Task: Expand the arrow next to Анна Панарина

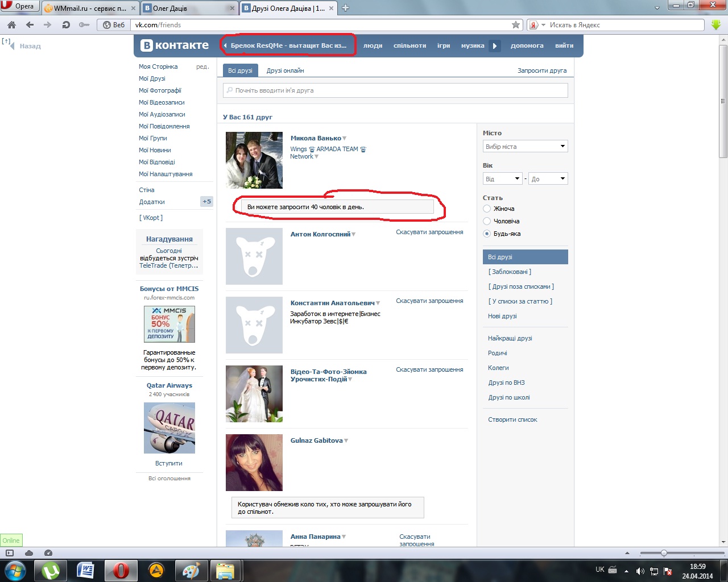Action: click(344, 537)
